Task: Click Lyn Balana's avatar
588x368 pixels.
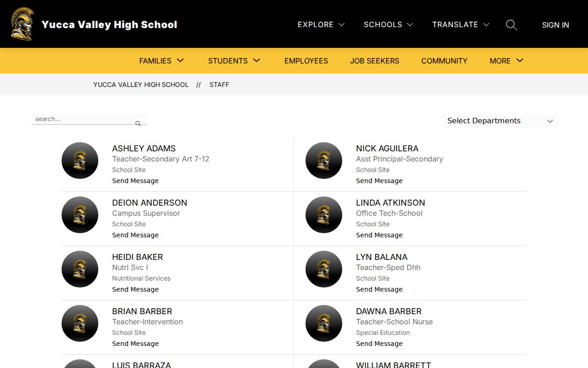Action: click(x=324, y=269)
